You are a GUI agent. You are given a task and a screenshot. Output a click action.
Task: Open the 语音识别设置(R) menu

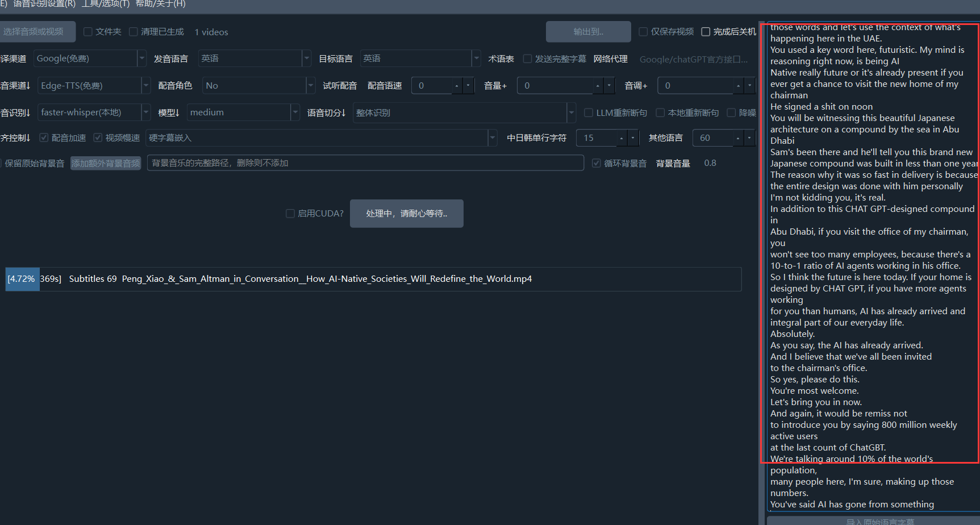pos(44,4)
